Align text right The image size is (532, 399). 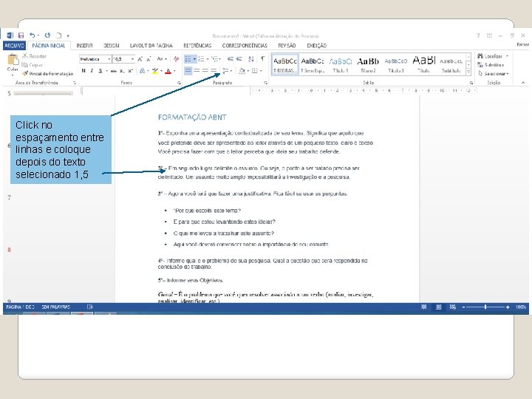tap(205, 71)
